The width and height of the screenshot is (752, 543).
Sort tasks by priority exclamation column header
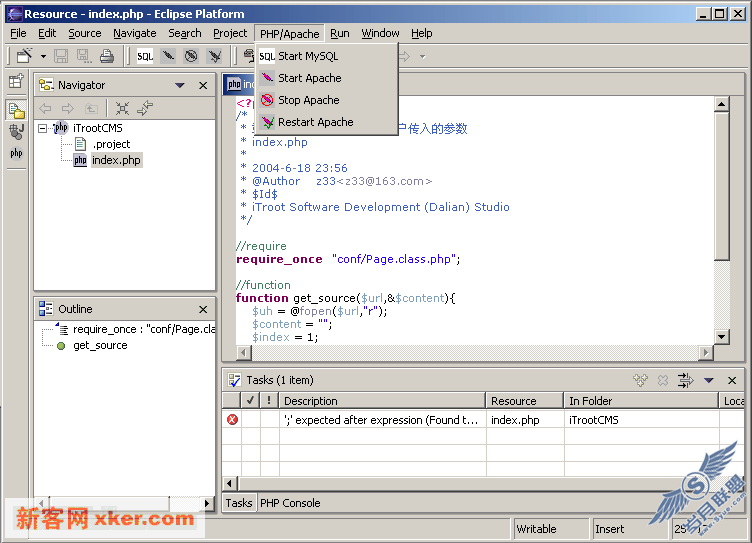click(x=269, y=400)
